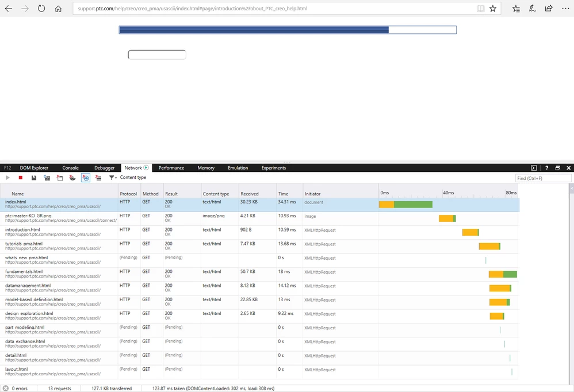The width and height of the screenshot is (574, 392).
Task: Clear cache toolbar icon
Action: click(x=60, y=178)
